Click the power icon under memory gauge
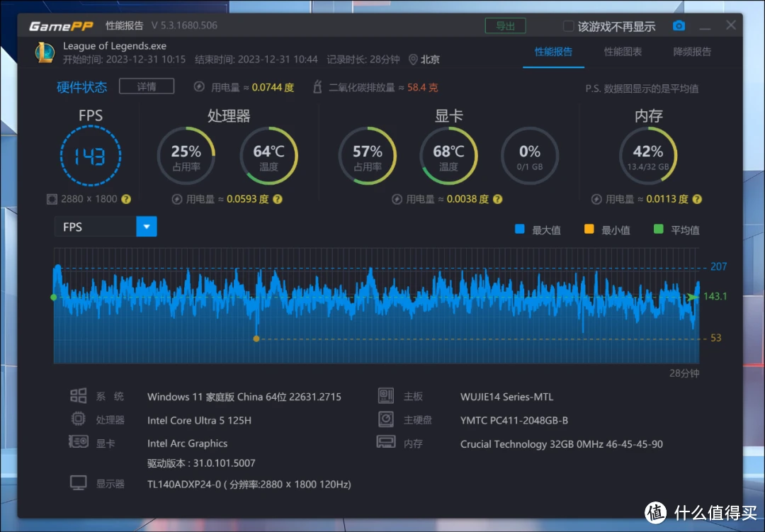The height and width of the screenshot is (532, 765). click(596, 199)
